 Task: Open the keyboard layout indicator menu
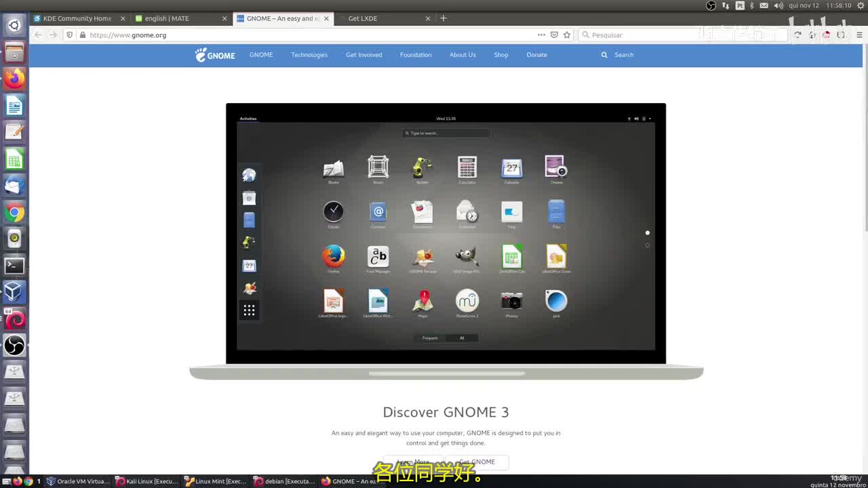[x=740, y=5]
